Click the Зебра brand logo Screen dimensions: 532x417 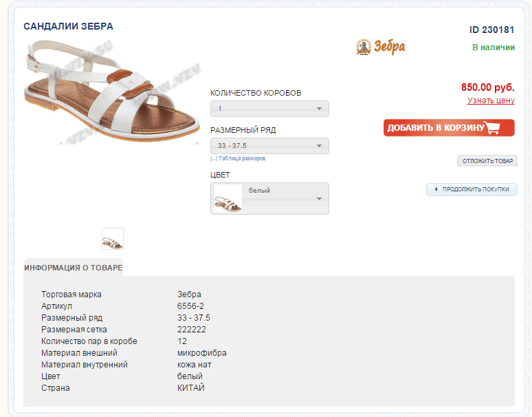click(380, 47)
